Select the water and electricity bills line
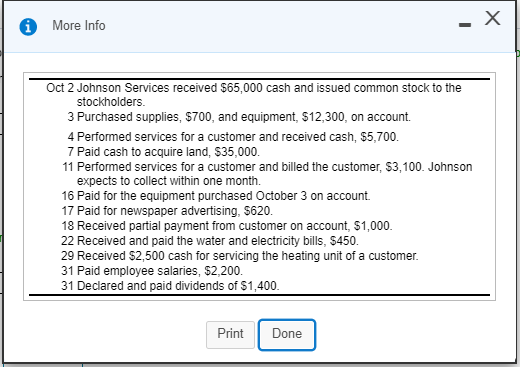 point(210,241)
